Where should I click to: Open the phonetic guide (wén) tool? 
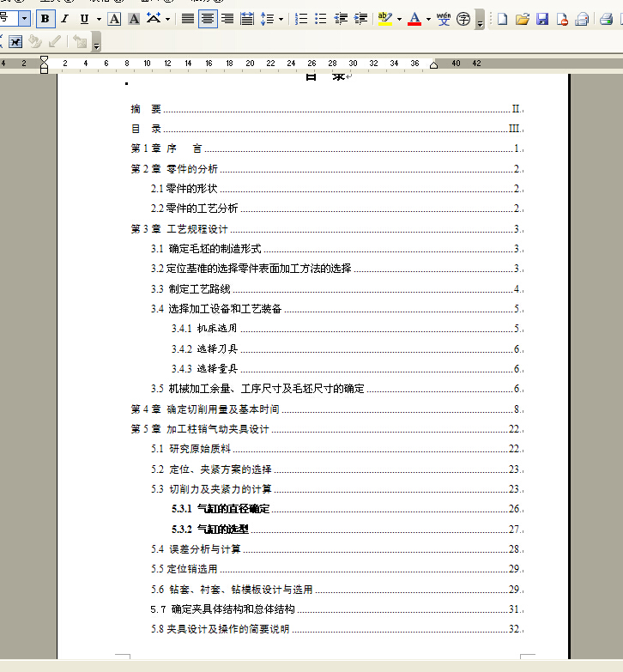tap(444, 19)
